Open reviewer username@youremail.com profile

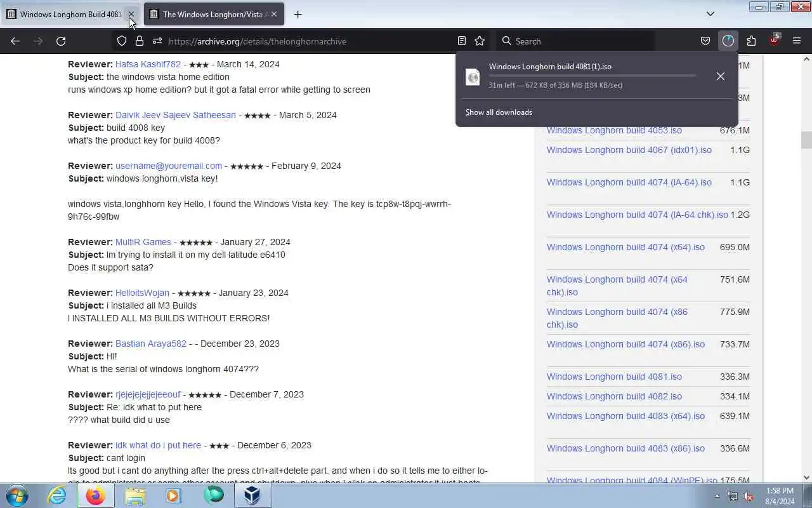point(169,166)
